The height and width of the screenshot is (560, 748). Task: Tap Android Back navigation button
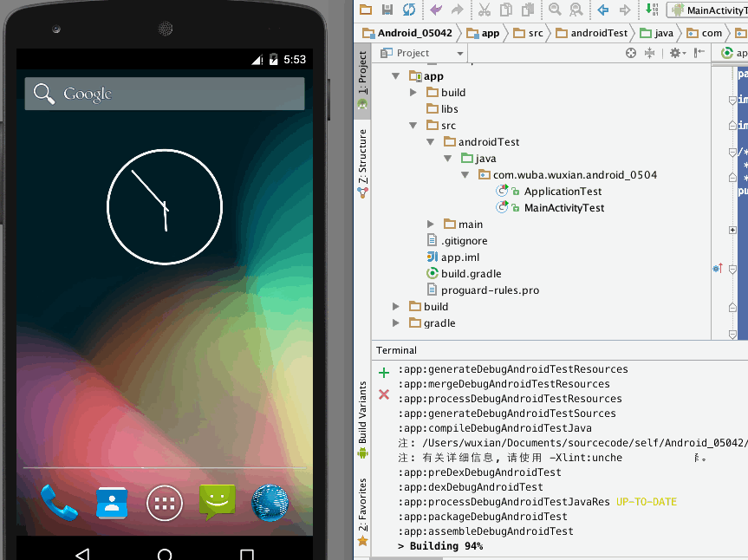[x=82, y=553]
